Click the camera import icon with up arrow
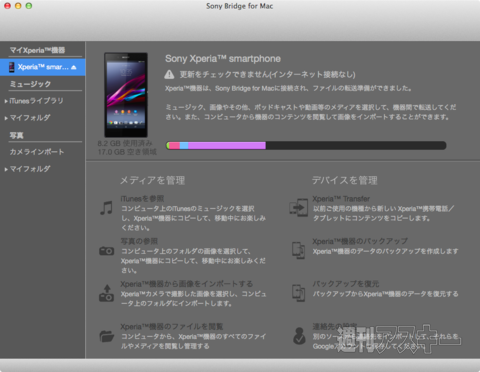Image resolution: width=480 pixels, height=372 pixels. click(x=107, y=293)
